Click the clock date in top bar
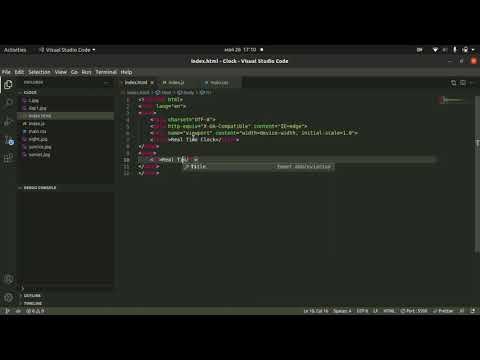Screen dimensions: 480x360 pyautogui.click(x=240, y=50)
